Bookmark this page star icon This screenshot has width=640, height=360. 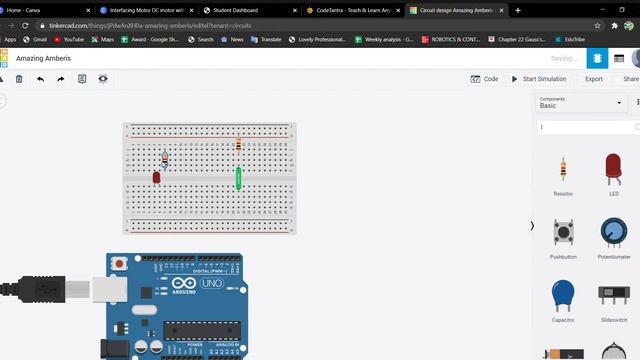click(x=597, y=25)
